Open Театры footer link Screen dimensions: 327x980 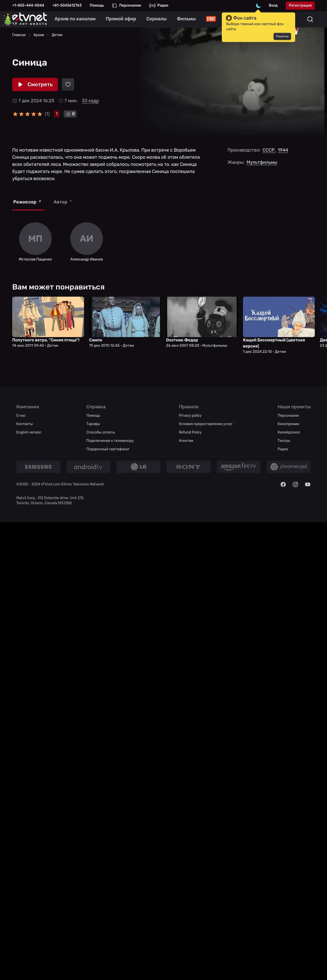284,441
